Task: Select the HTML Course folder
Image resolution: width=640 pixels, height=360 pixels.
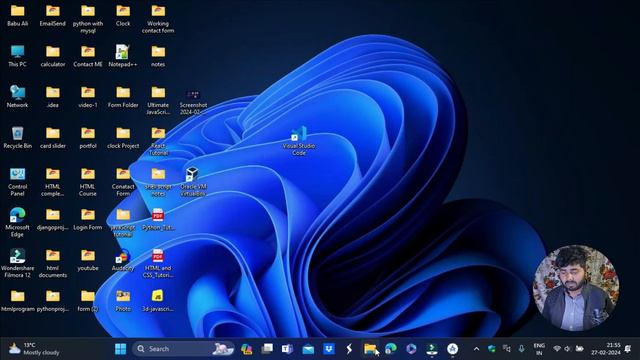Action: pyautogui.click(x=87, y=182)
